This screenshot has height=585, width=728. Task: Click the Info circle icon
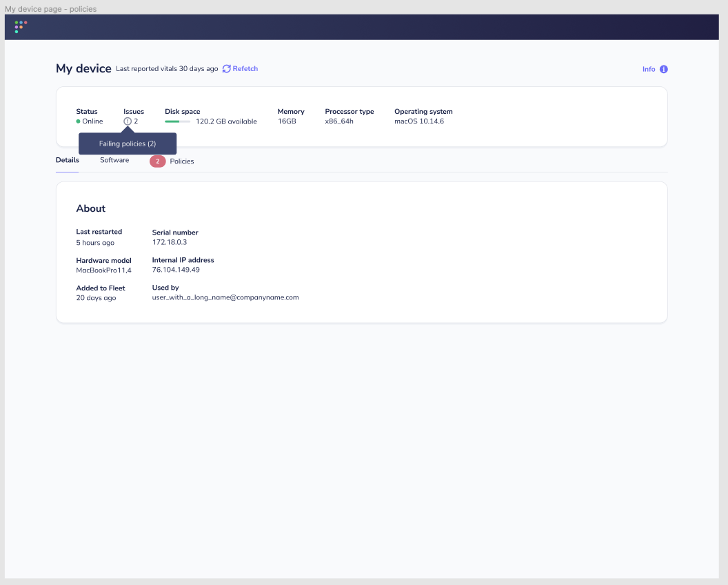[x=663, y=69]
